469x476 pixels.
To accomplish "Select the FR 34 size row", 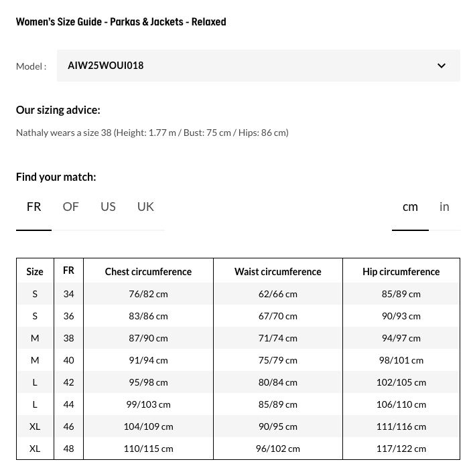I will coord(68,293).
